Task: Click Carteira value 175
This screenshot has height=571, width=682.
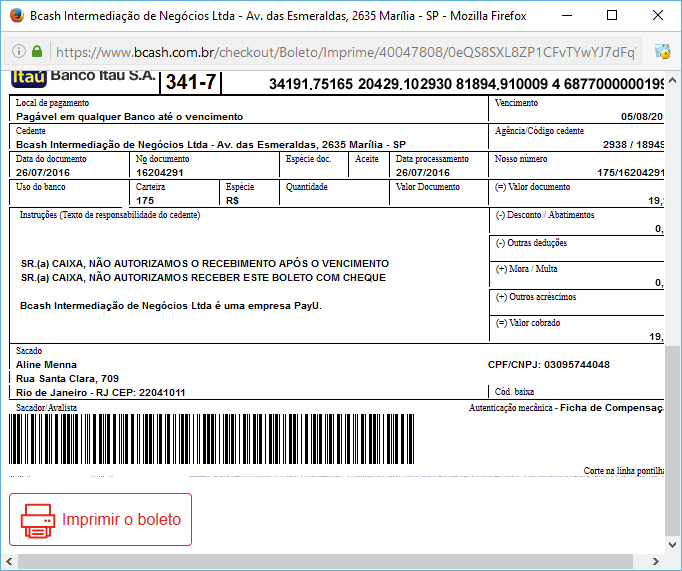Action: [145, 200]
